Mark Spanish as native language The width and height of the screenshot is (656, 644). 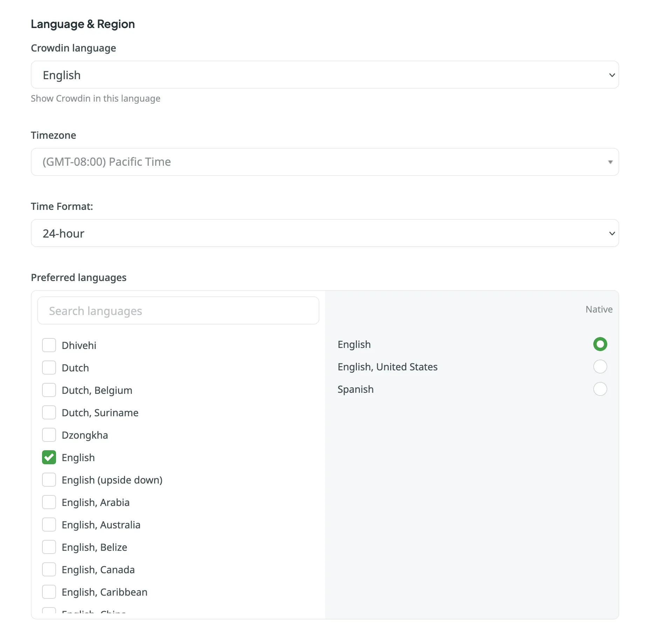coord(600,389)
